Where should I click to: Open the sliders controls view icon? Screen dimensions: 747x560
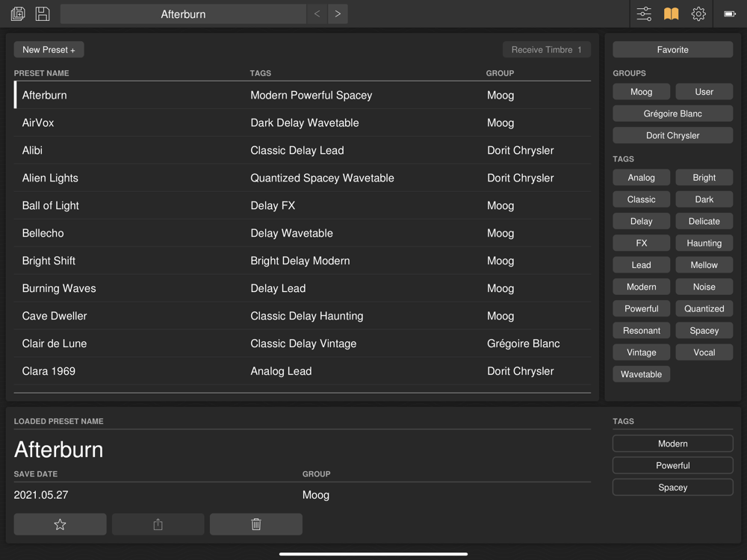click(x=644, y=13)
